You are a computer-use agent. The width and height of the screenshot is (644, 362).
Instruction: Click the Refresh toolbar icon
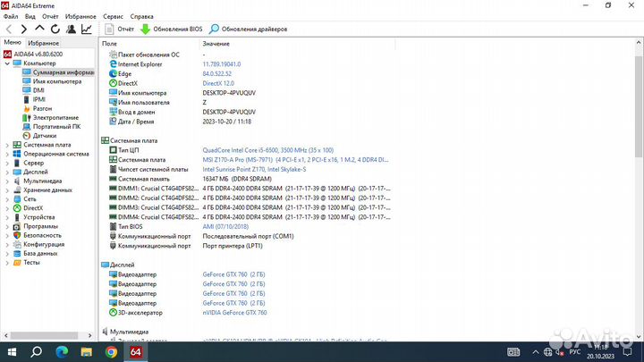[x=55, y=29]
